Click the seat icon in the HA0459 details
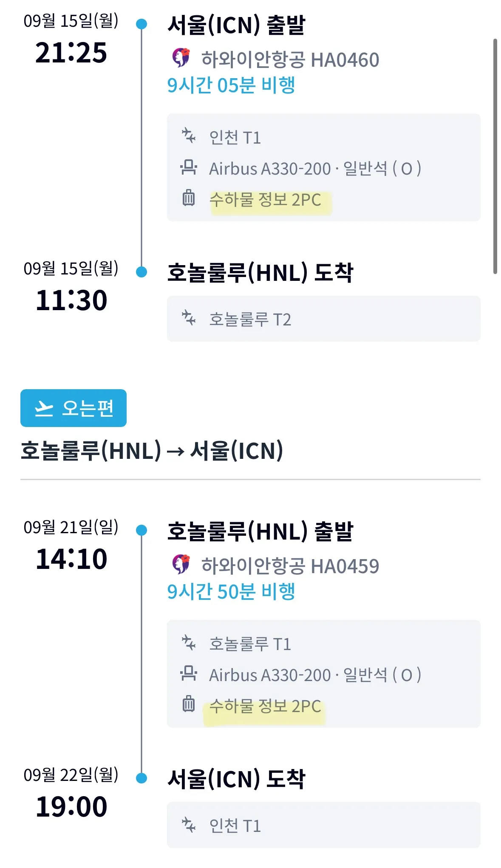 click(x=189, y=674)
